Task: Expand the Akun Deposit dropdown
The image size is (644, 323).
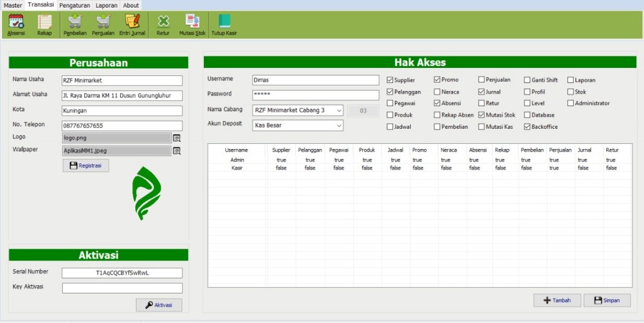Action: pyautogui.click(x=339, y=126)
